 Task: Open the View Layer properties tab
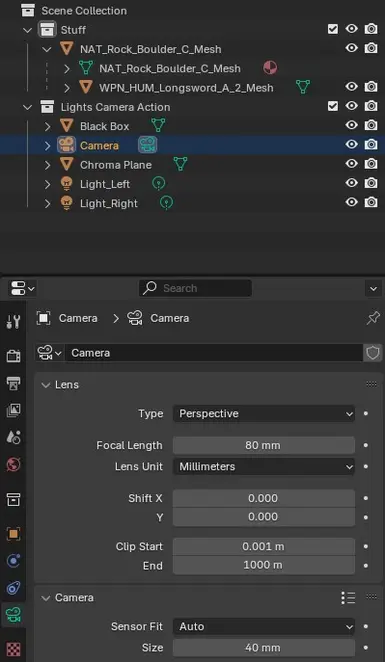(13, 410)
